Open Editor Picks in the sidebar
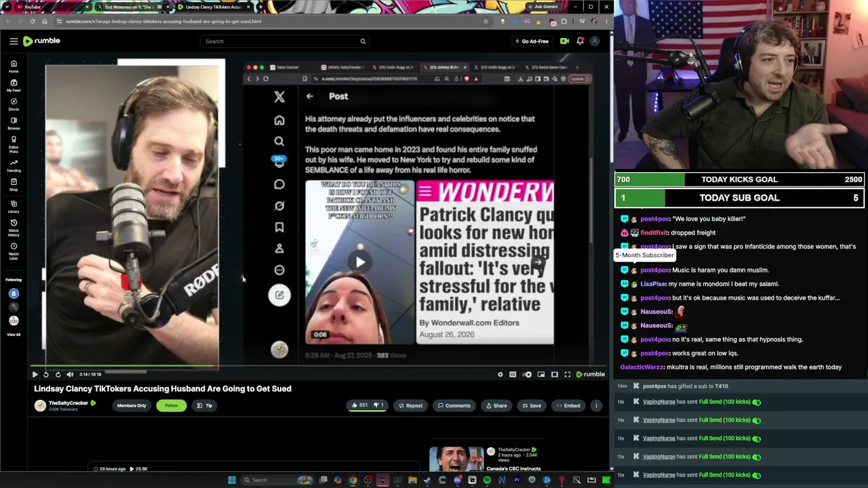 (x=14, y=144)
